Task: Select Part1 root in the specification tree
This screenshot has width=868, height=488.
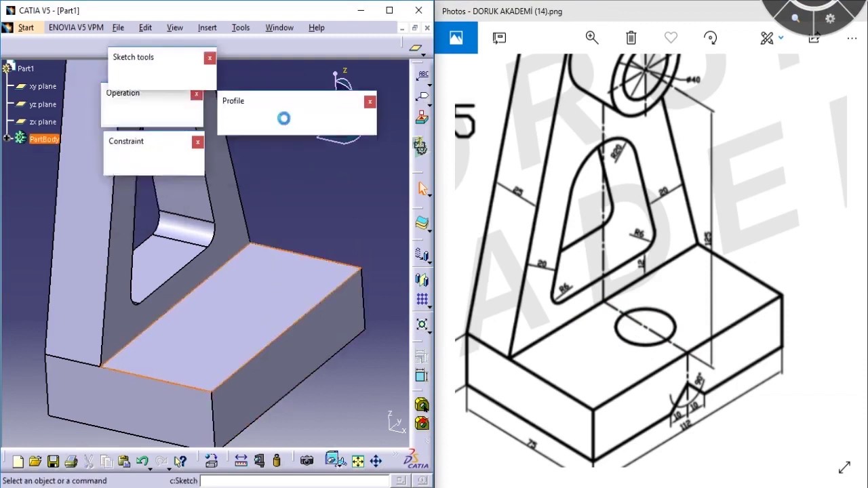Action: pyautogui.click(x=26, y=68)
